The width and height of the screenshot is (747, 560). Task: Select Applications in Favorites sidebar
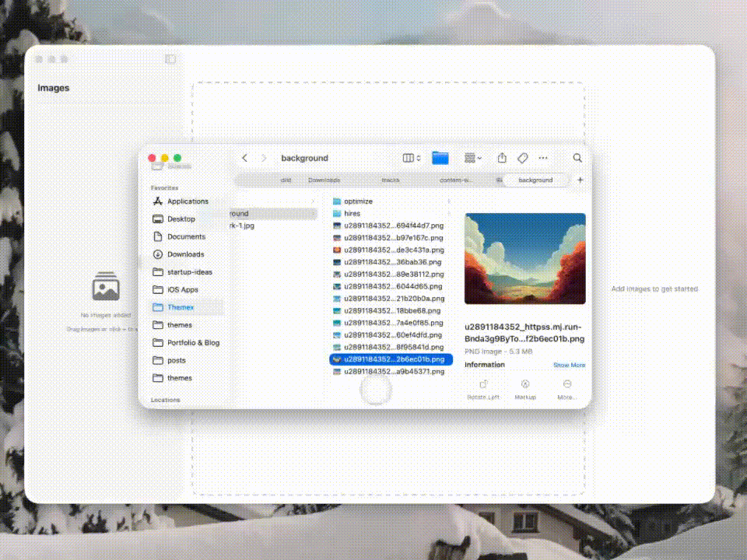tap(188, 201)
